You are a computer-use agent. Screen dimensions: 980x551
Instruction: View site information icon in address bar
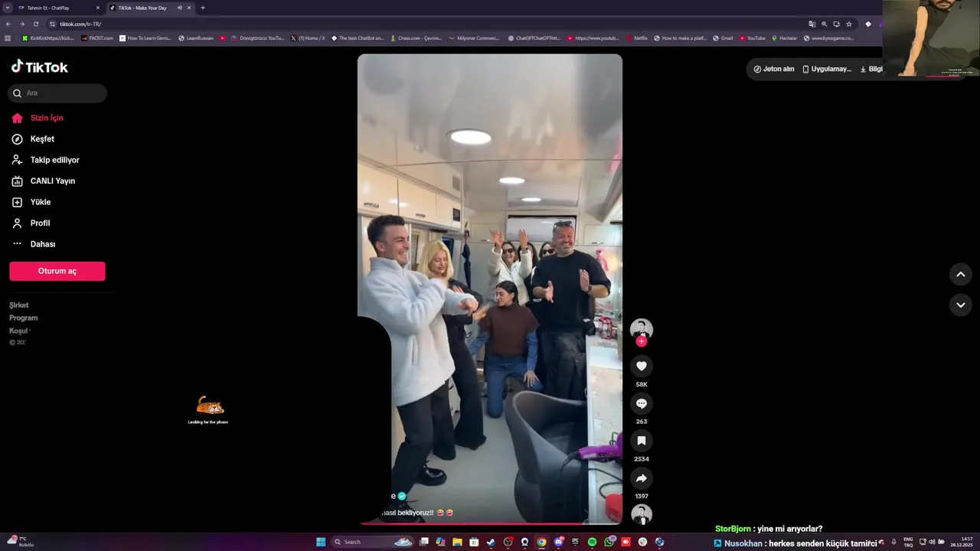pyautogui.click(x=52, y=24)
